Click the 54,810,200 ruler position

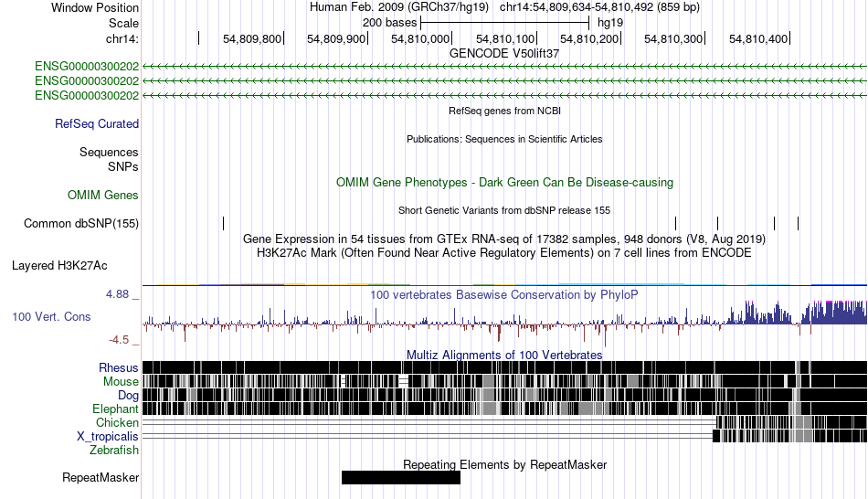pos(589,38)
